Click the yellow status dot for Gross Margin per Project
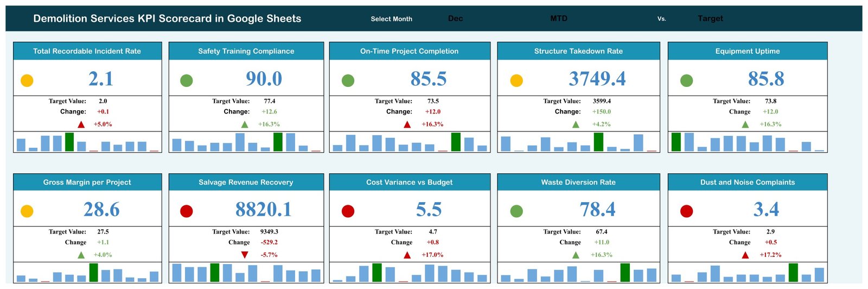 coord(27,211)
